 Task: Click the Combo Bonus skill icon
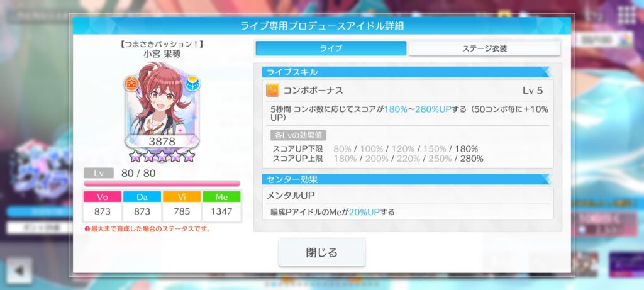coord(272,91)
